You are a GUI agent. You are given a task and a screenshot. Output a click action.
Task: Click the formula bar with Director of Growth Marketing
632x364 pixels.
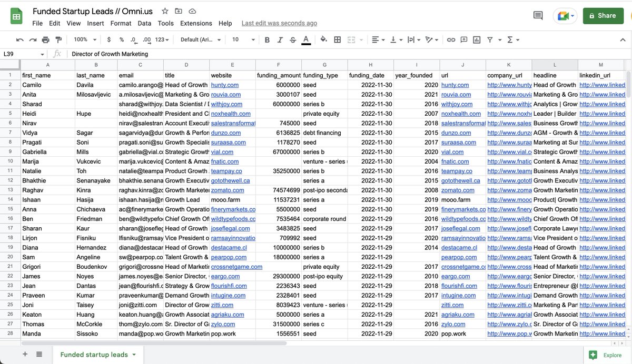[x=350, y=54]
